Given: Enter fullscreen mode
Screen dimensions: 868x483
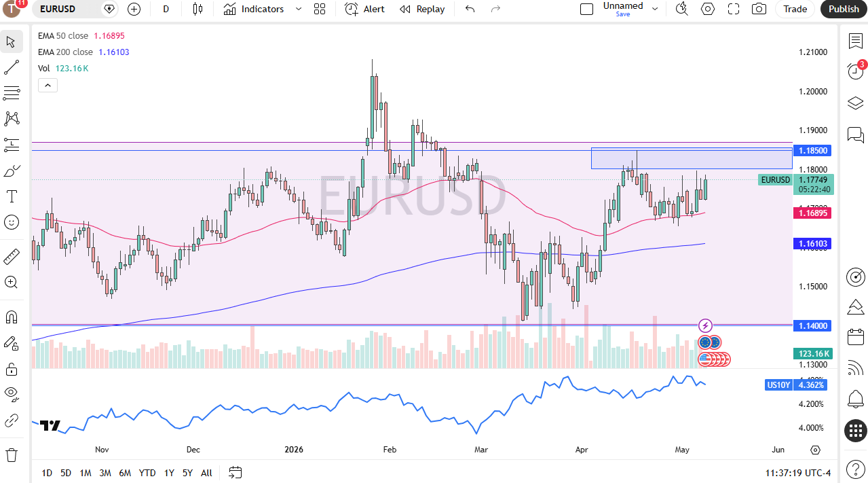Looking at the screenshot, I should tap(734, 9).
